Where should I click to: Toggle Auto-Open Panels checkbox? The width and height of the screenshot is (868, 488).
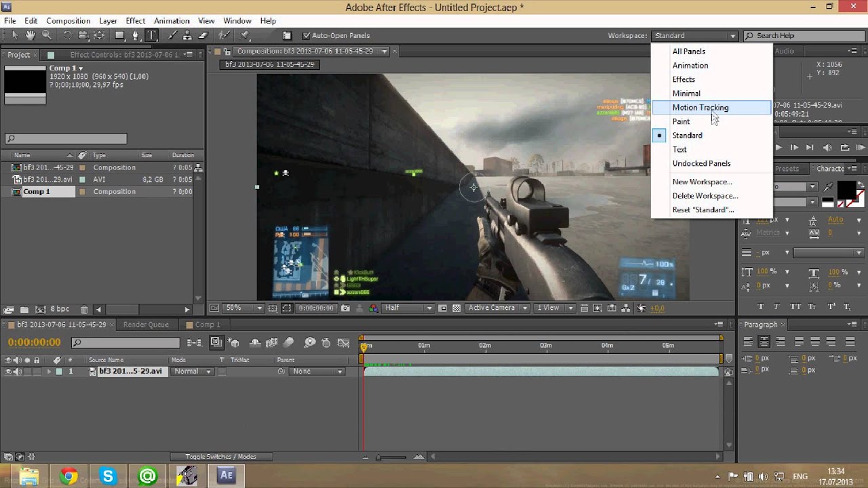click(x=307, y=35)
